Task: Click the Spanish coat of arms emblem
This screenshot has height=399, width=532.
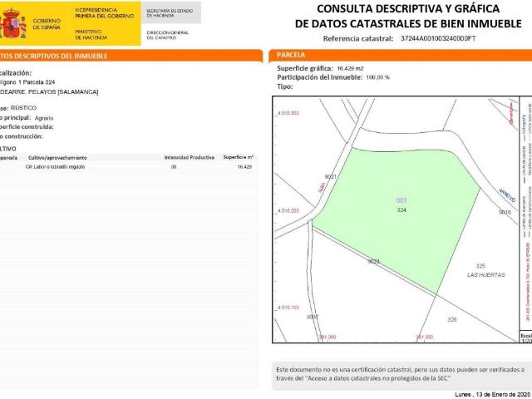Action: coord(12,25)
